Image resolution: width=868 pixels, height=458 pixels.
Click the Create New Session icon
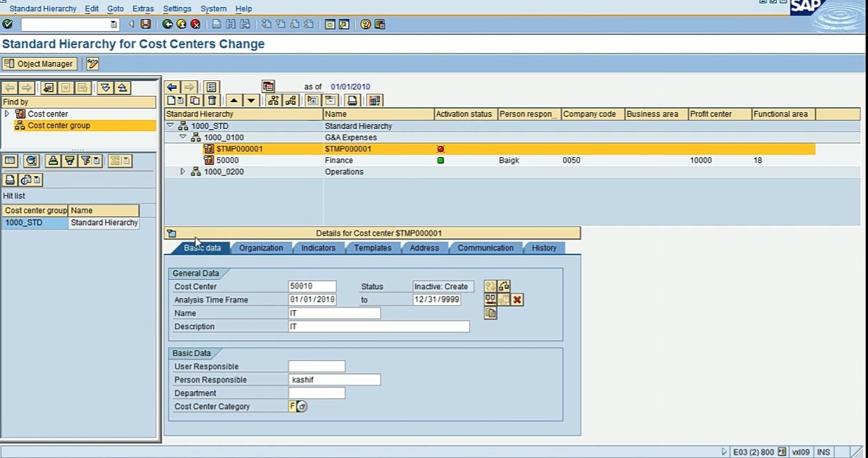pyautogui.click(x=329, y=24)
